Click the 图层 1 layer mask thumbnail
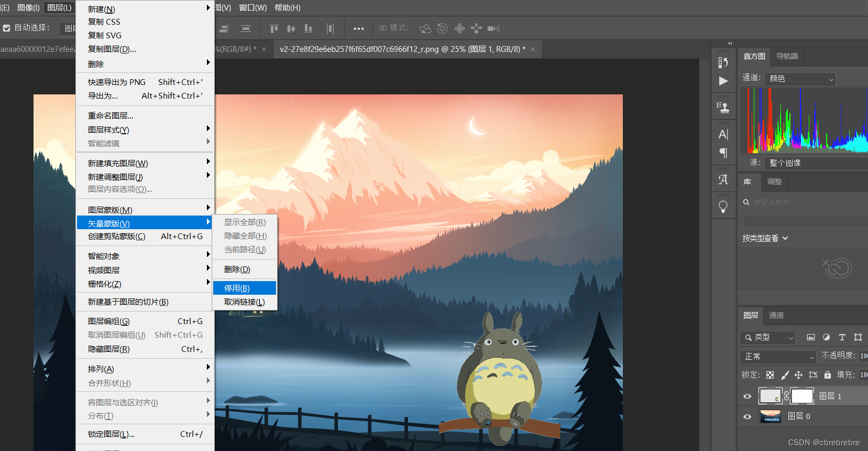 click(x=802, y=396)
